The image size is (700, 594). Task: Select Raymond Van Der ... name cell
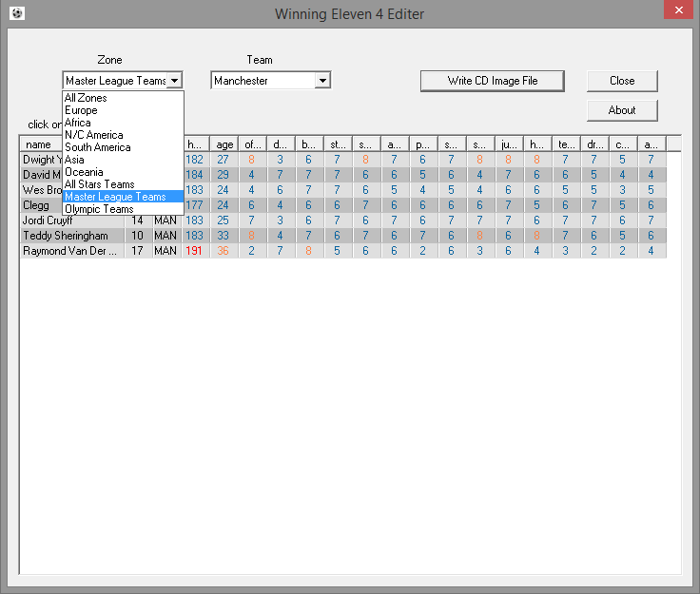tap(72, 251)
